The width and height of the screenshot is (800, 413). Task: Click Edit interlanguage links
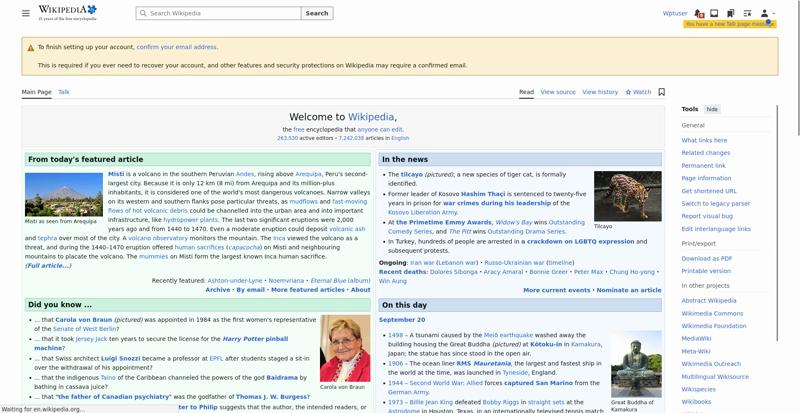716,229
